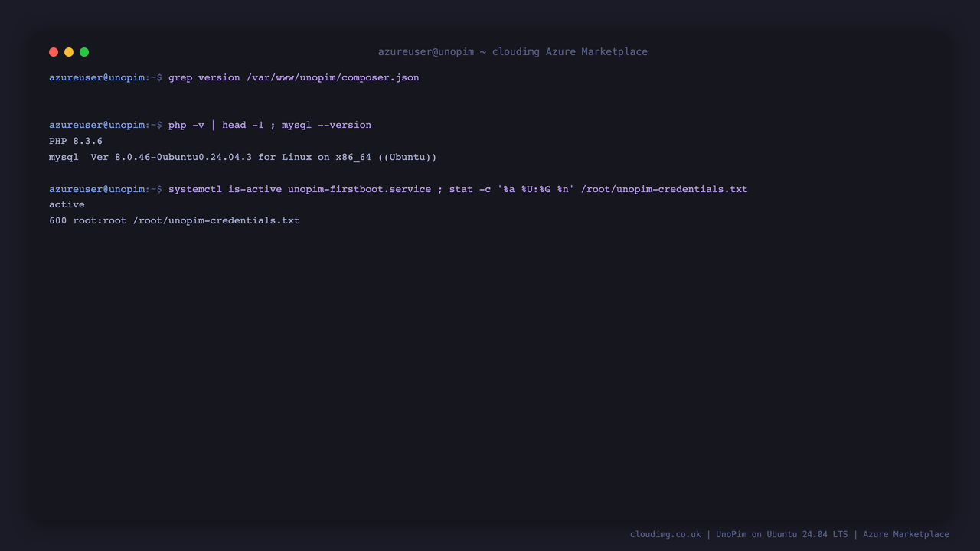
Task: Click the 'grep version /var/www/unopim/composer.json' command
Action: click(294, 77)
